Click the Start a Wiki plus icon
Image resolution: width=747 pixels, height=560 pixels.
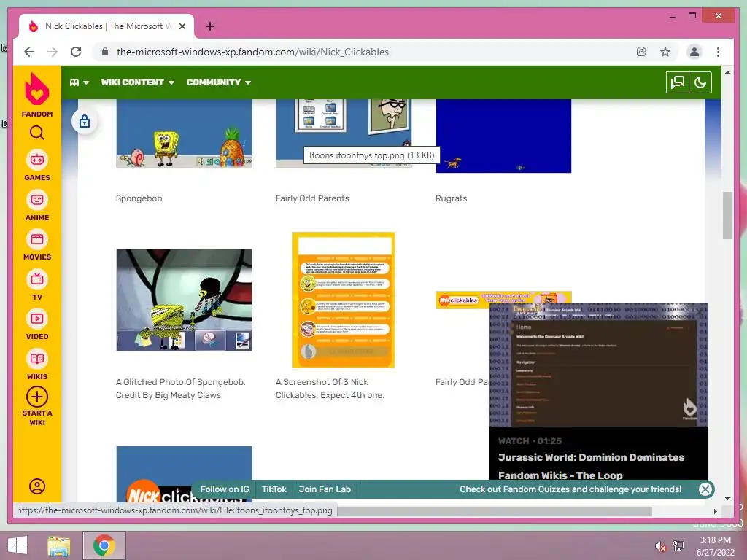[37, 397]
